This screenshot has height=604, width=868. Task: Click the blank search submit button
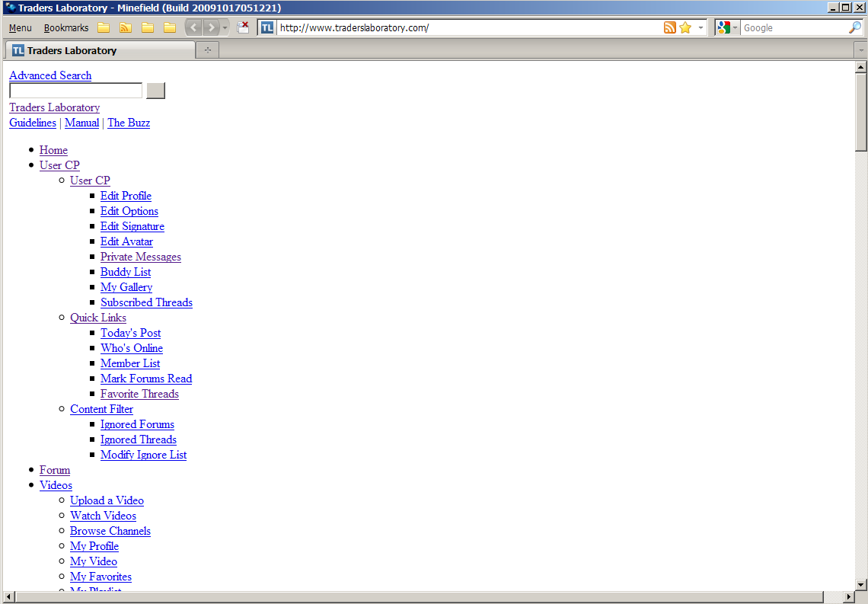(x=155, y=90)
